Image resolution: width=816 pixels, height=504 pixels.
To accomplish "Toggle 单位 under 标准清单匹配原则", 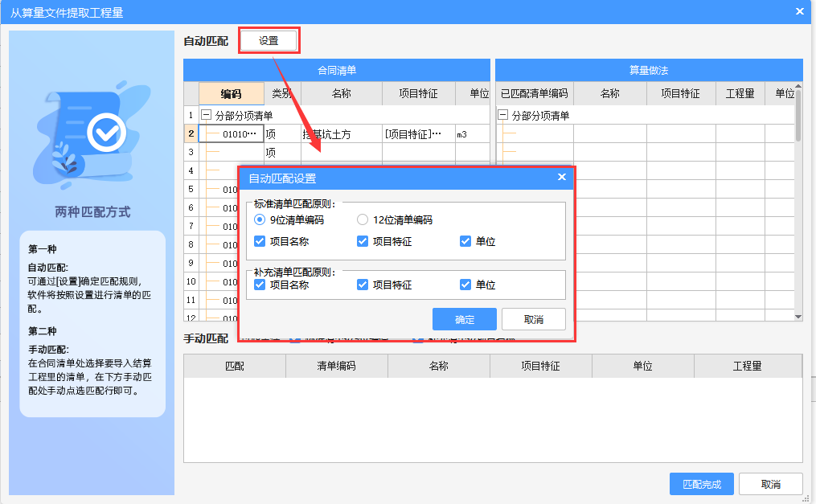I will pos(465,241).
